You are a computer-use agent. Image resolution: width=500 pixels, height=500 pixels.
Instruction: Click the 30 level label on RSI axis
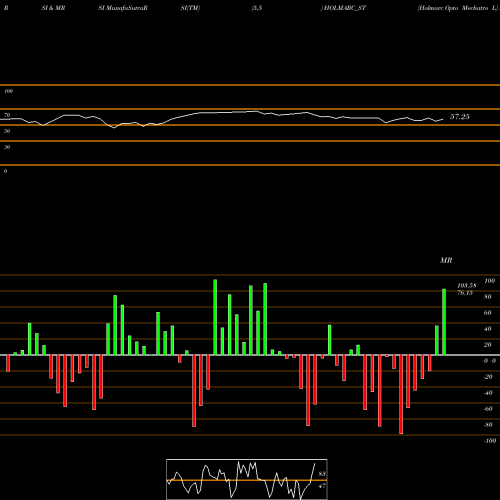coord(7,147)
